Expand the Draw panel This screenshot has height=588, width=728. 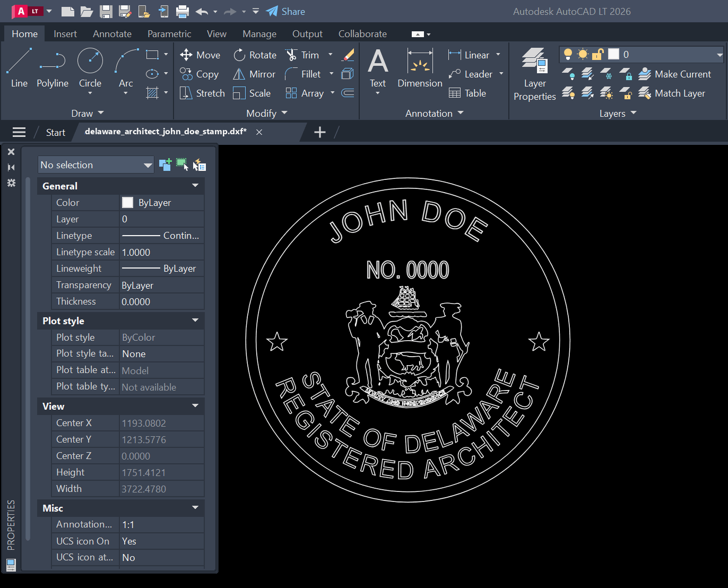[88, 113]
